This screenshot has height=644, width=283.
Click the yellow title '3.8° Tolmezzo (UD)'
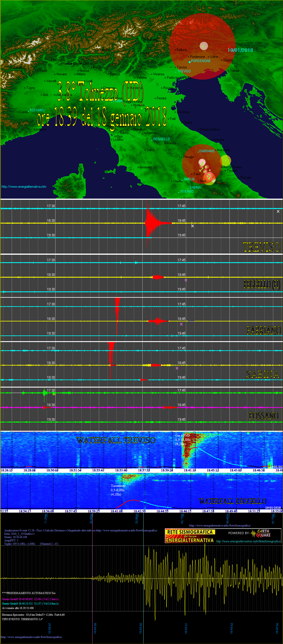point(100,92)
